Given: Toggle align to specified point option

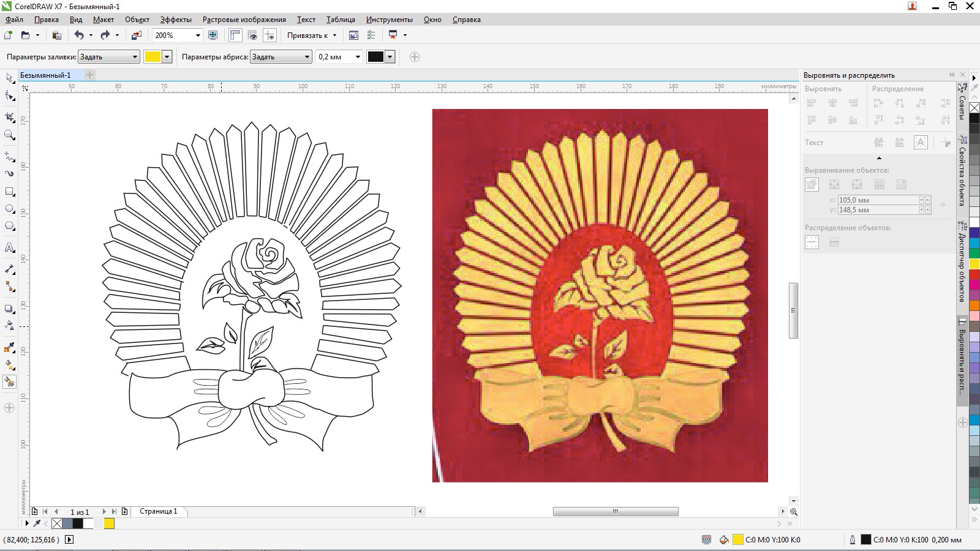Looking at the screenshot, I should (x=902, y=184).
